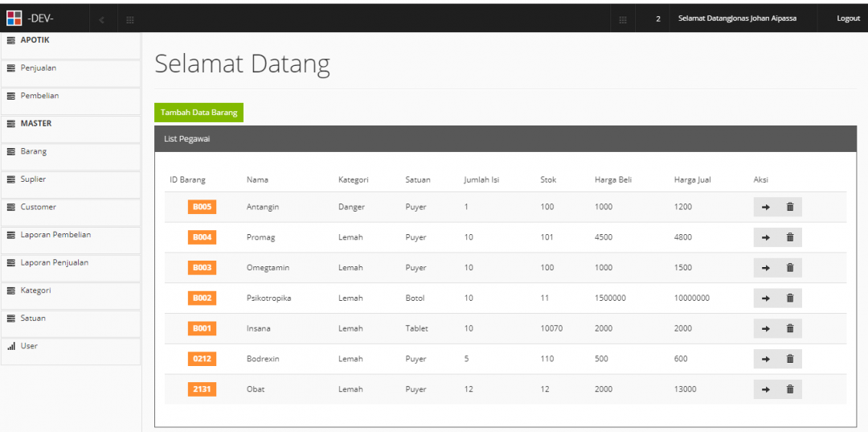Screen dimensions: 868x432
Task: Click the 13000 selling price
Action: (x=686, y=389)
